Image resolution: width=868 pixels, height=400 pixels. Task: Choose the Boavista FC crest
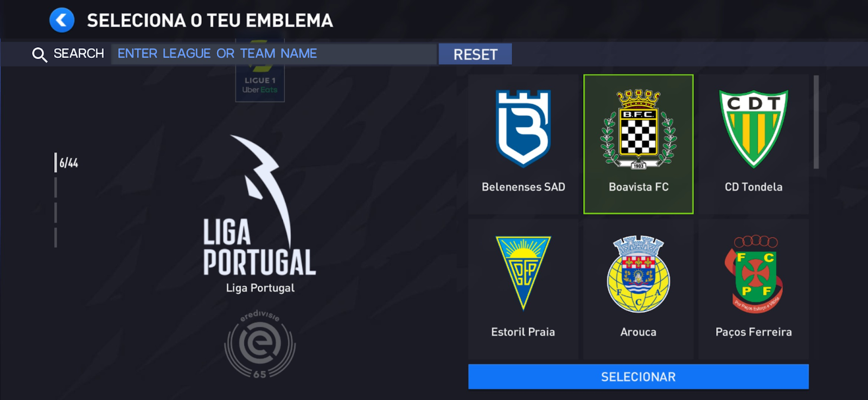coord(638,144)
